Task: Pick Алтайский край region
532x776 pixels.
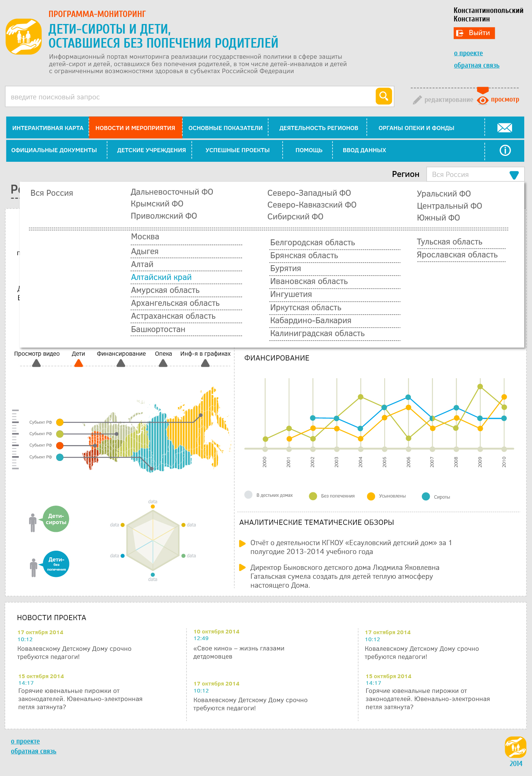Action: tap(161, 277)
